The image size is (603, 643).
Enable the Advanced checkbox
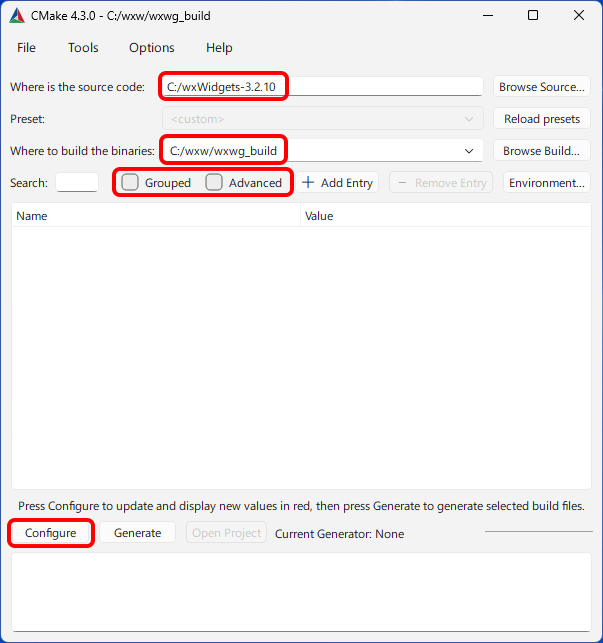[x=244, y=182]
